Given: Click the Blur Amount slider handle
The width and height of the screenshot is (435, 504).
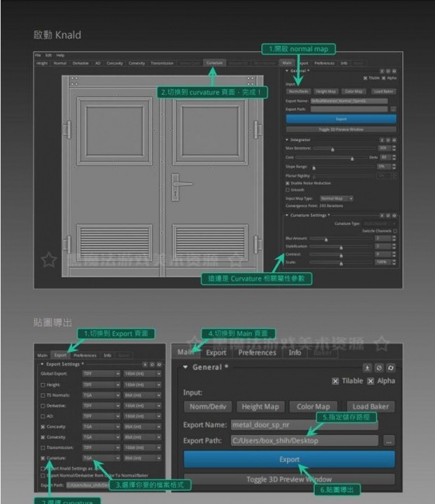Looking at the screenshot, I should (x=326, y=240).
